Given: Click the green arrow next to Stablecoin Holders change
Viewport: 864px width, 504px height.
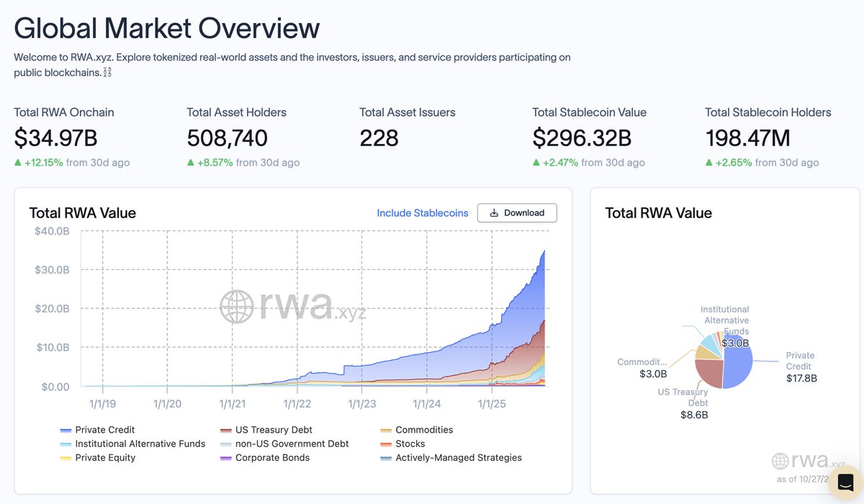Looking at the screenshot, I should [x=710, y=162].
